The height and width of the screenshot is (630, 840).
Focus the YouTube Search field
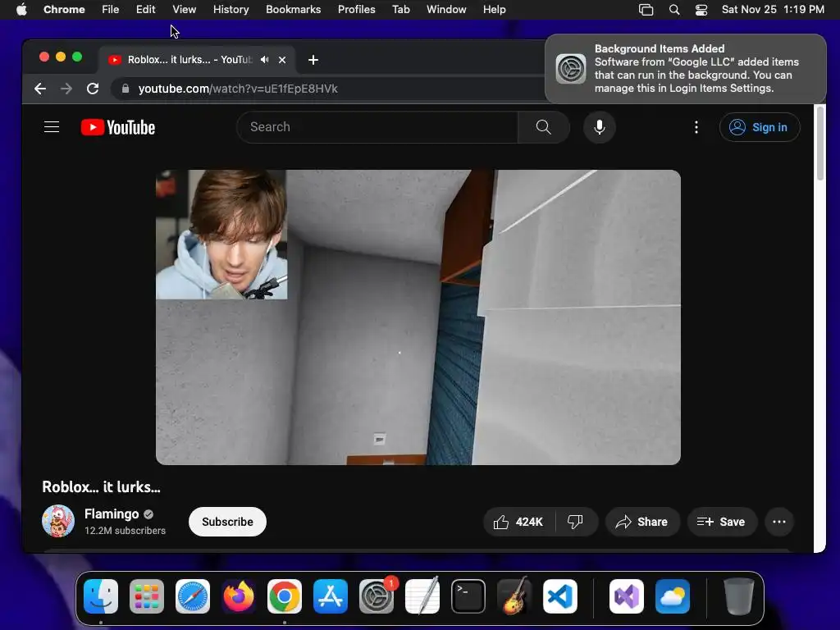click(377, 127)
